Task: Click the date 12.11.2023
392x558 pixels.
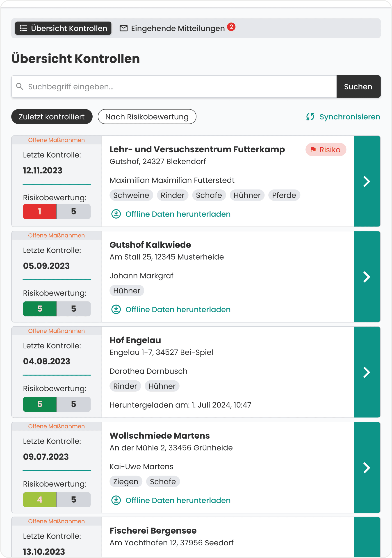Action: pyautogui.click(x=43, y=171)
